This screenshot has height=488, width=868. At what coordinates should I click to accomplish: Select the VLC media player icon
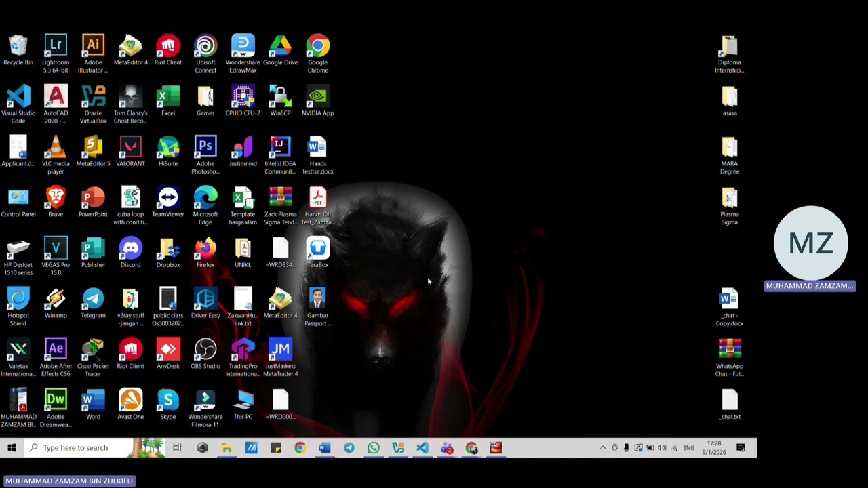(56, 156)
